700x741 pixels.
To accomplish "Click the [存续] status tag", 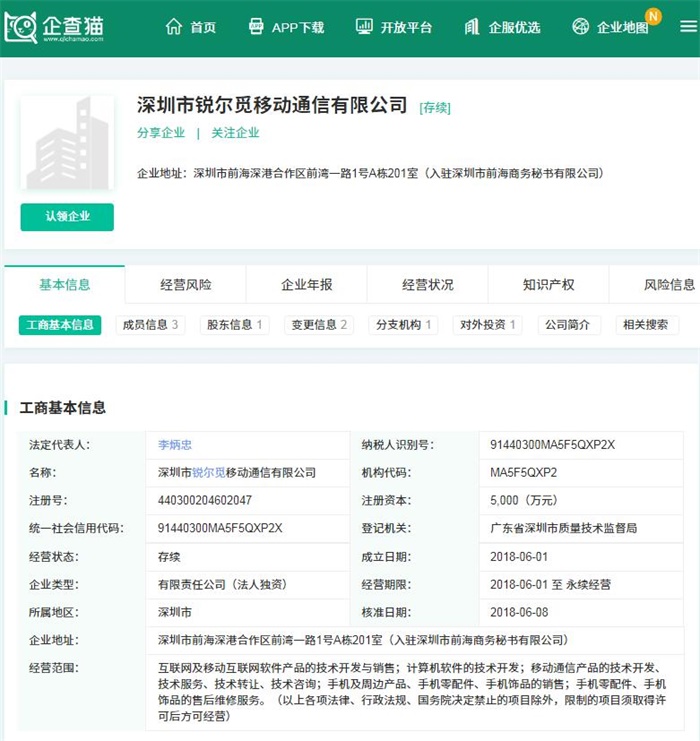I will 435,108.
